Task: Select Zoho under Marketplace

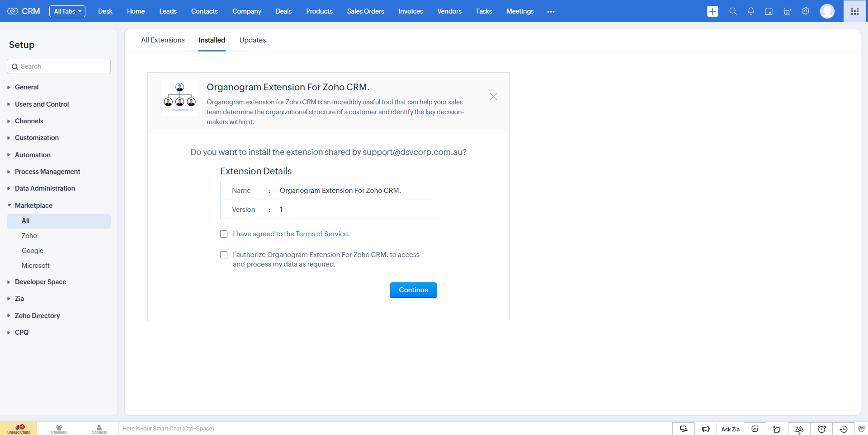Action: point(29,236)
